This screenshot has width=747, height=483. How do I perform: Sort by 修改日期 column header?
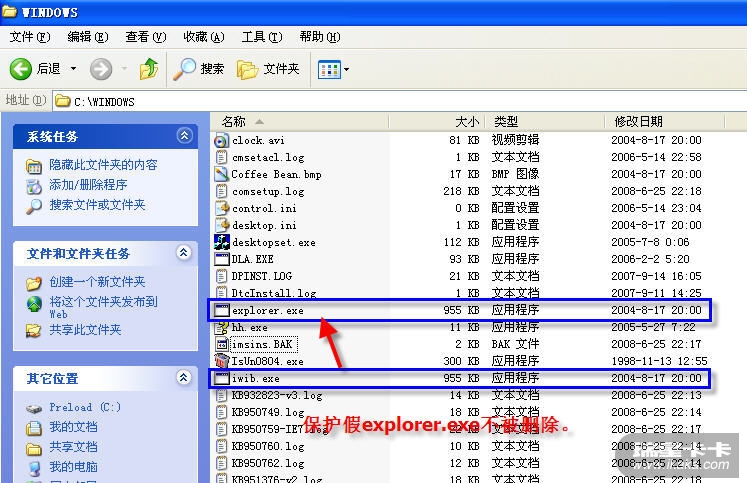tap(665, 122)
